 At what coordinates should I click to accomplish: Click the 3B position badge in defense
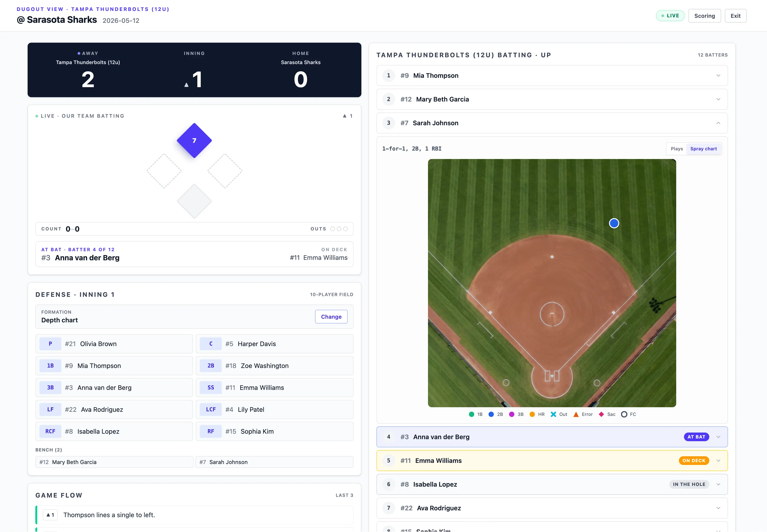pyautogui.click(x=50, y=388)
